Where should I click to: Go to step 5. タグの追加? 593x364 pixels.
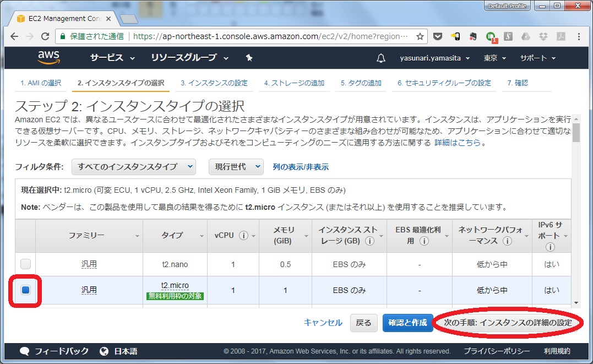tap(361, 83)
